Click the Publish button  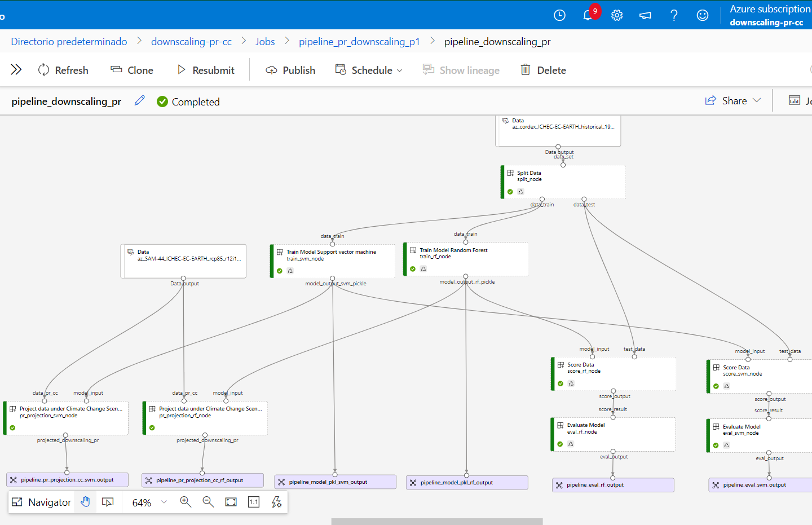tap(291, 70)
